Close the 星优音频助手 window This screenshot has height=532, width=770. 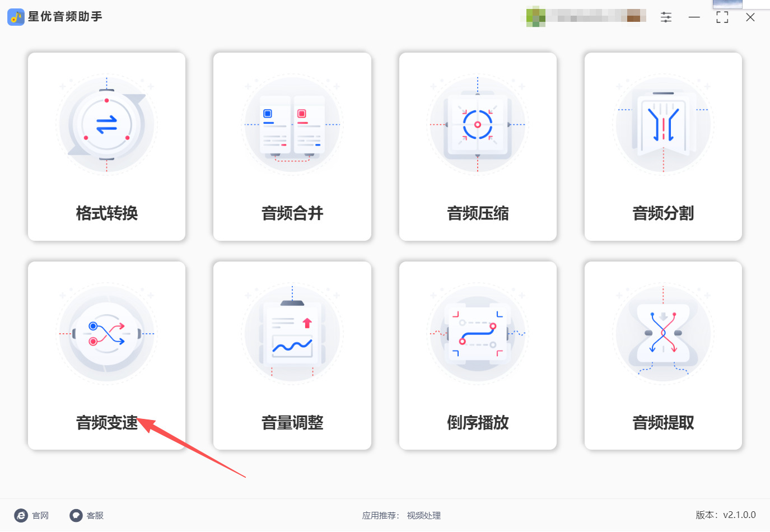pos(750,17)
